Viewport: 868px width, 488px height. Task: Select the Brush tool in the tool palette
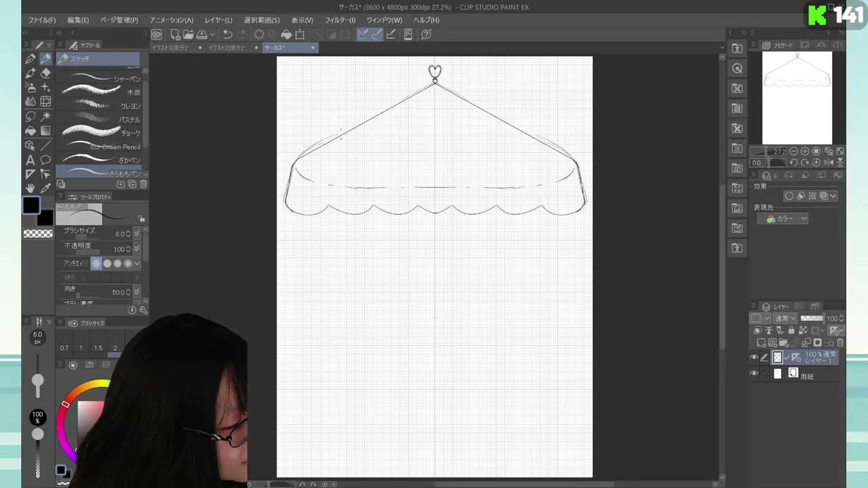(31, 73)
